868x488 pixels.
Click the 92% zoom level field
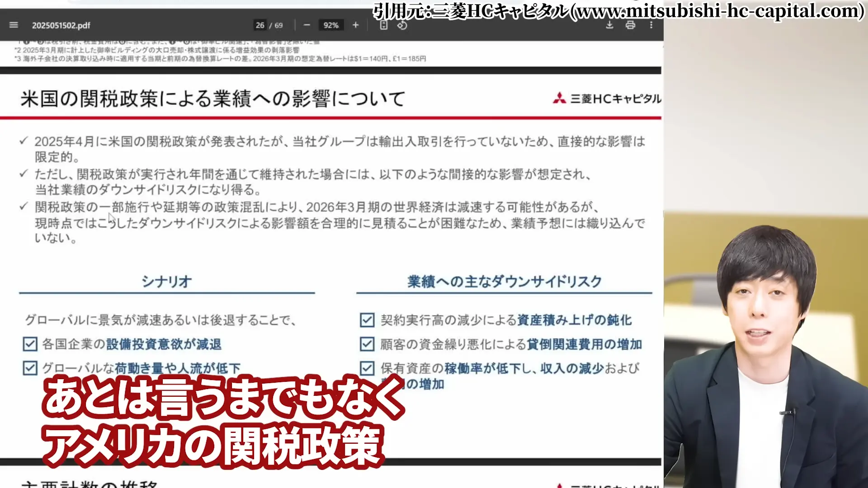click(x=331, y=25)
